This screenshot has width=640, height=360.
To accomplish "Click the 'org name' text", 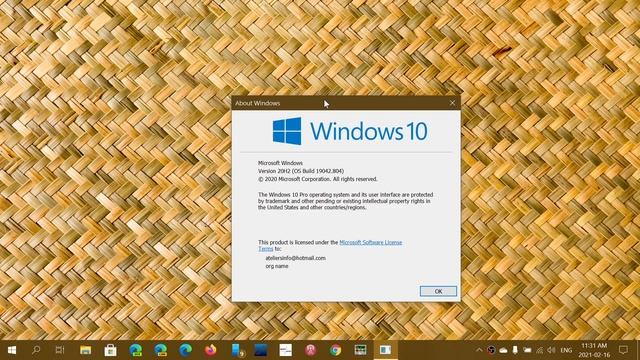I will point(277,266).
